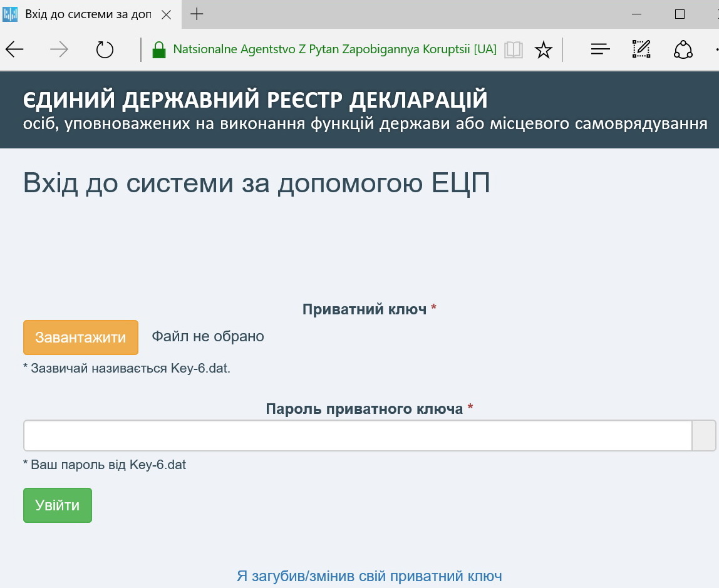
Task: Click the Share icon in toolbar
Action: (x=683, y=49)
